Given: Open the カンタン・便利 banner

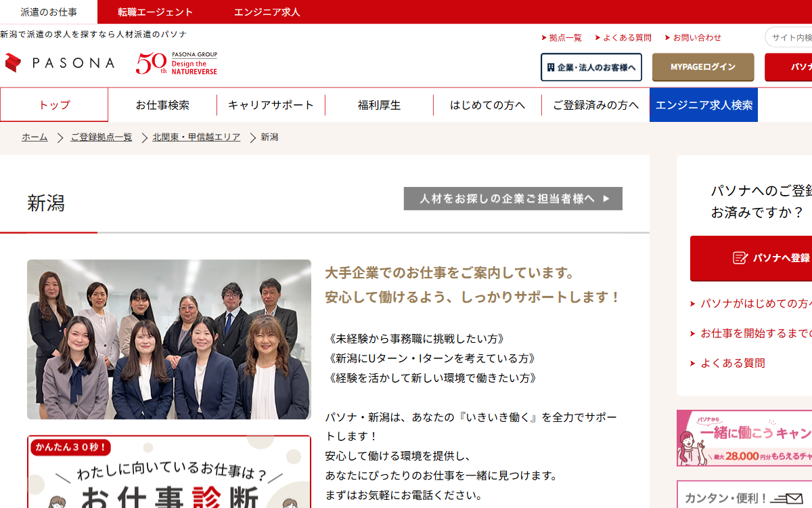Looking at the screenshot, I should (744, 494).
